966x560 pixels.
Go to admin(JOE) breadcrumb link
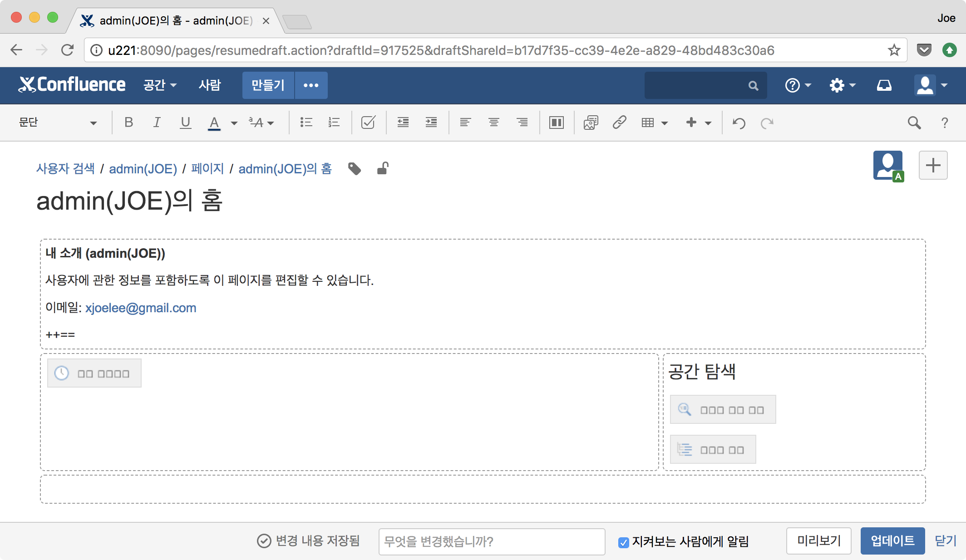pyautogui.click(x=143, y=169)
